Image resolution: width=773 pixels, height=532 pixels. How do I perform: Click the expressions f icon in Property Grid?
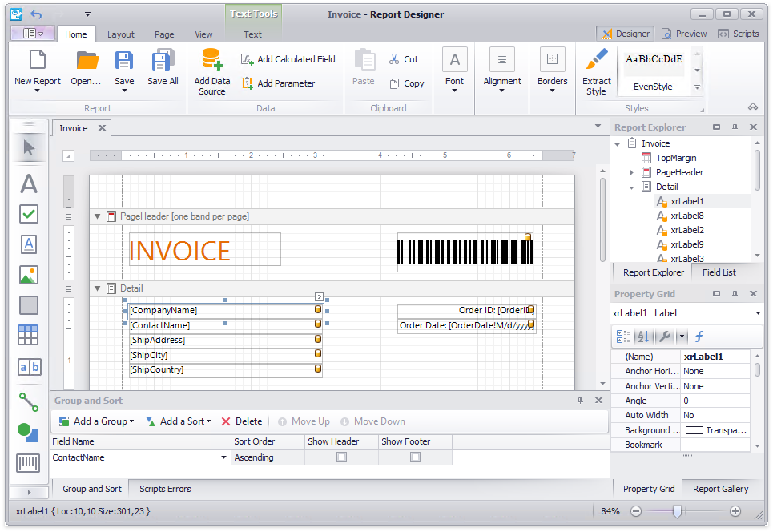(x=699, y=337)
